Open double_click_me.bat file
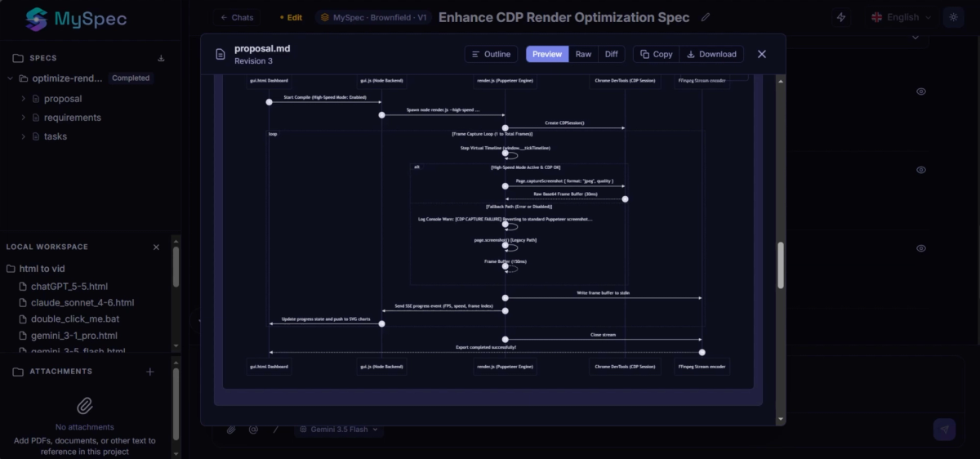Image resolution: width=980 pixels, height=459 pixels. 75,319
